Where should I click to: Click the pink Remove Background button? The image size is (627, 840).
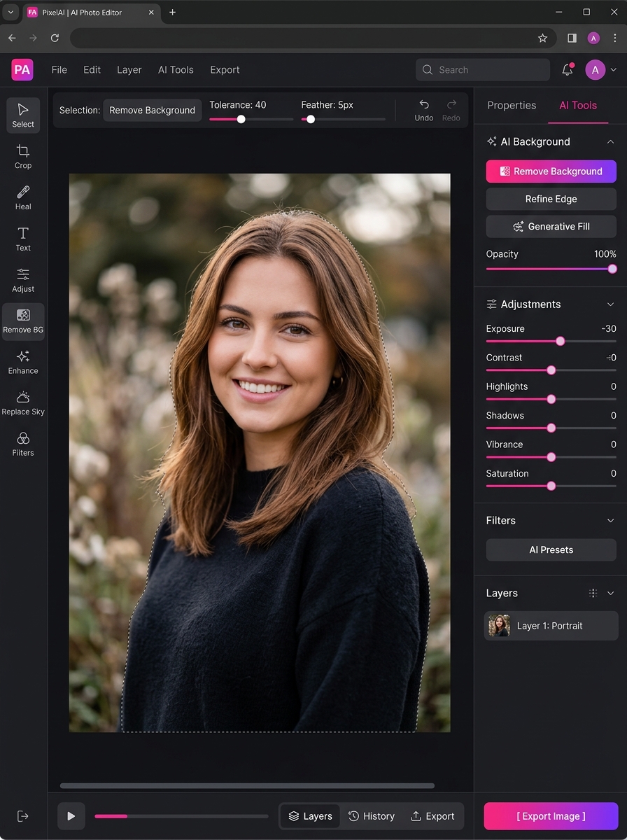551,171
